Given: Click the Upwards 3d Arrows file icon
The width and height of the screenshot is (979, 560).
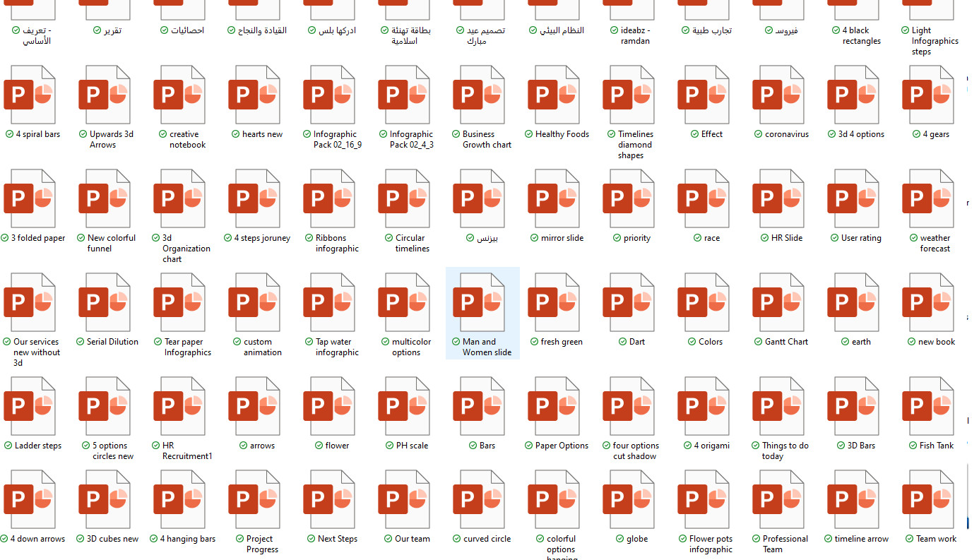Looking at the screenshot, I should point(105,95).
